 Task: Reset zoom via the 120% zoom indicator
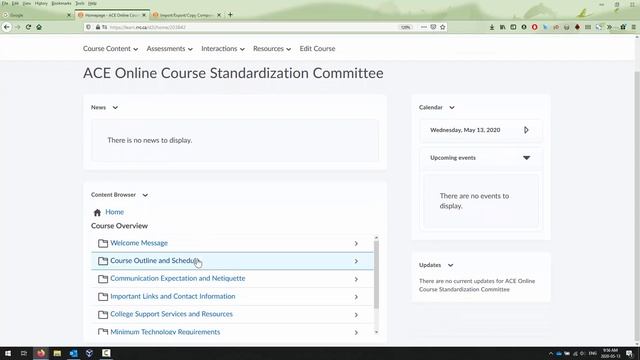point(406,27)
